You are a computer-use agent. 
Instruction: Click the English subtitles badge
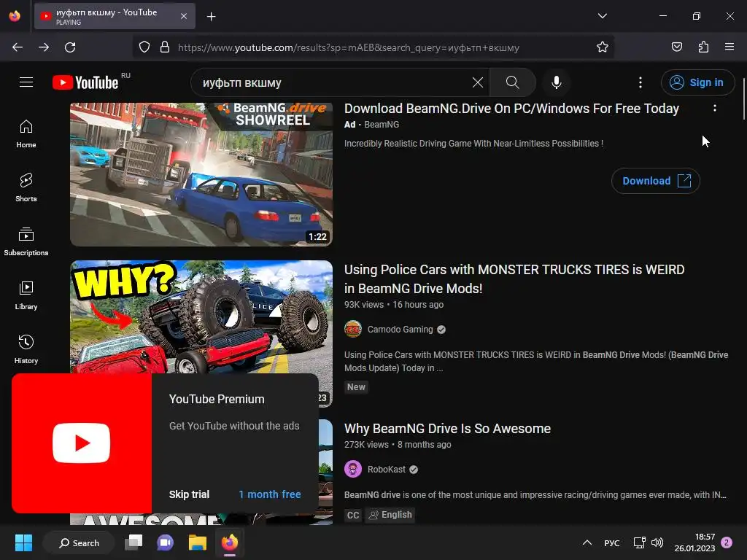(390, 515)
